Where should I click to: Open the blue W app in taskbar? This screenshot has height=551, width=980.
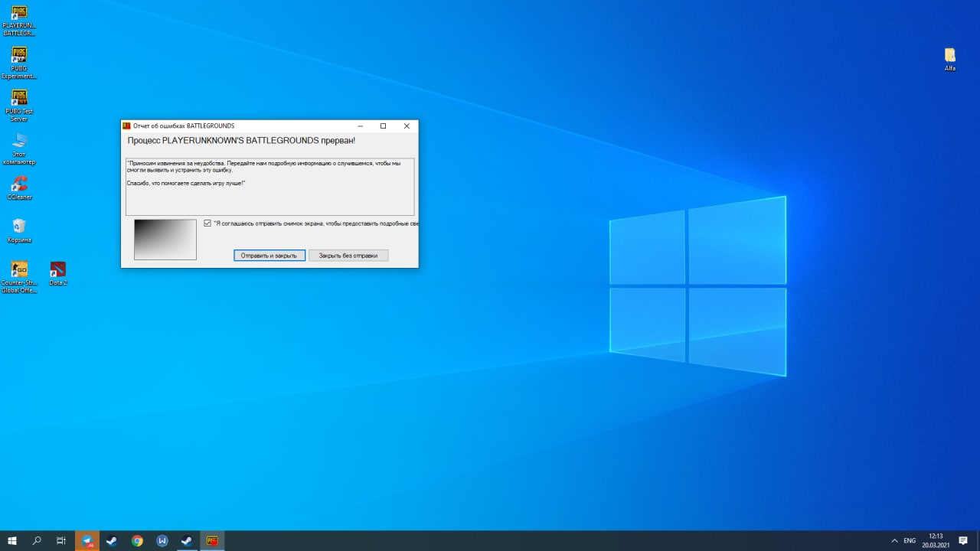[162, 540]
